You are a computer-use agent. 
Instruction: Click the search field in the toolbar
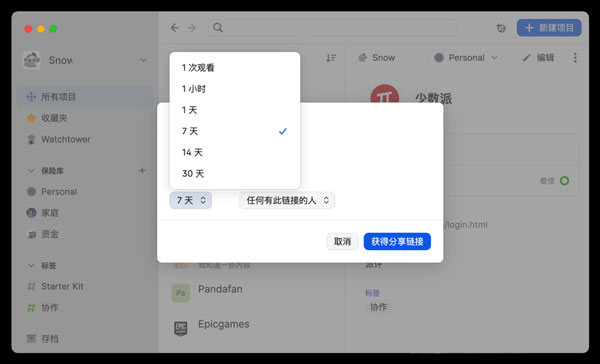[333, 28]
